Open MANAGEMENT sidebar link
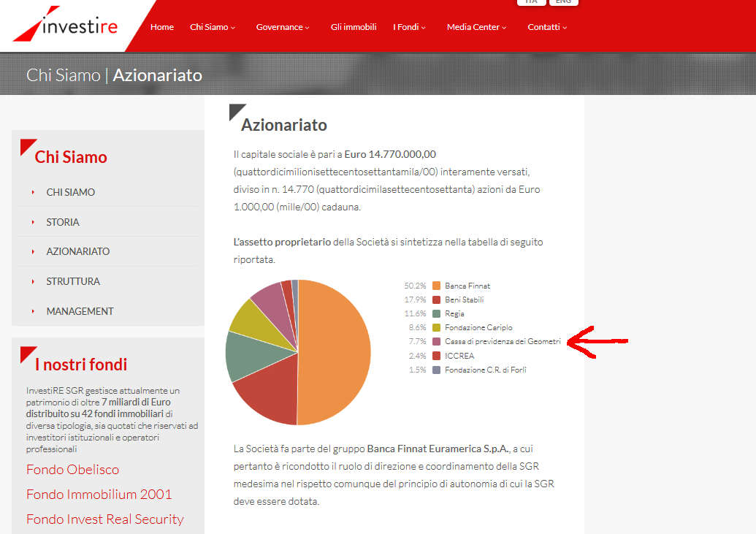 tap(80, 311)
